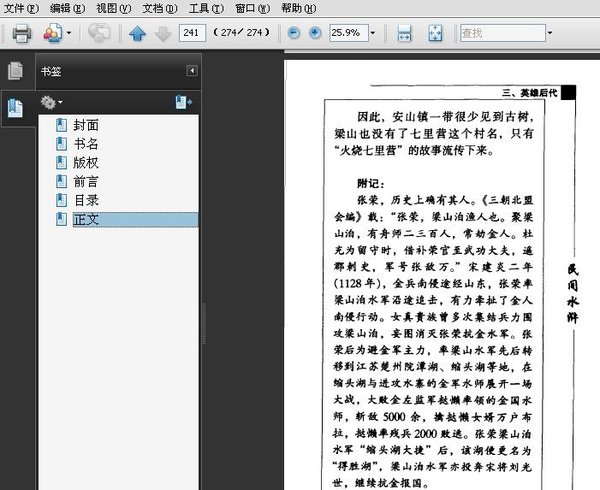The height and width of the screenshot is (490, 600).
Task: Toggle the Bookmarks panel icon in sidebar
Action: 15,108
